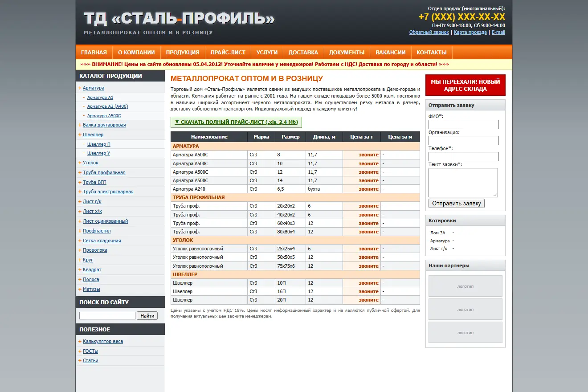
Task: Focus the Телефон input field
Action: (x=464, y=157)
